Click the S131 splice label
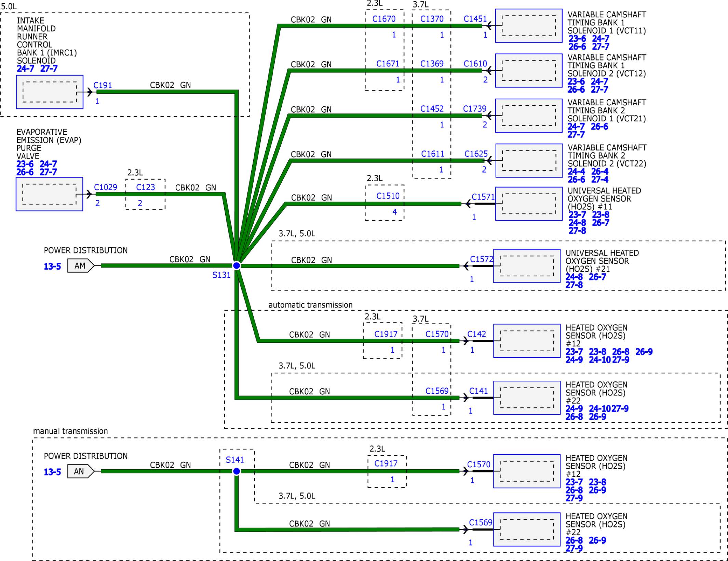Viewport: 728px width, 561px height. 221,275
